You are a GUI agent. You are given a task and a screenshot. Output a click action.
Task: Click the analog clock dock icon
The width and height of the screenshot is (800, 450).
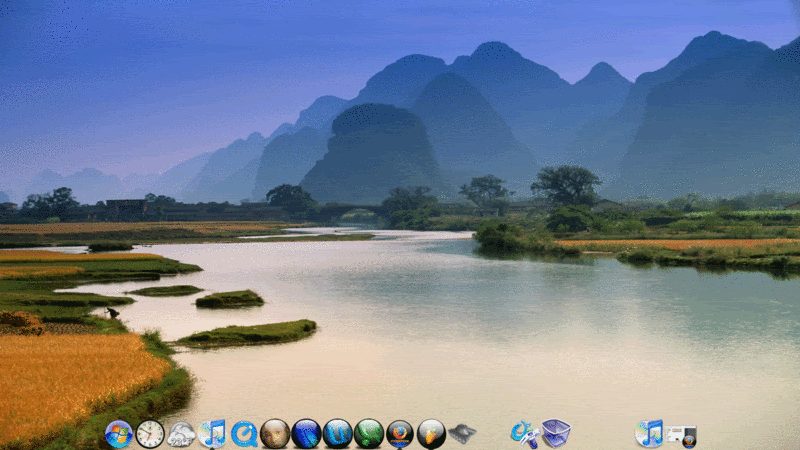[150, 434]
